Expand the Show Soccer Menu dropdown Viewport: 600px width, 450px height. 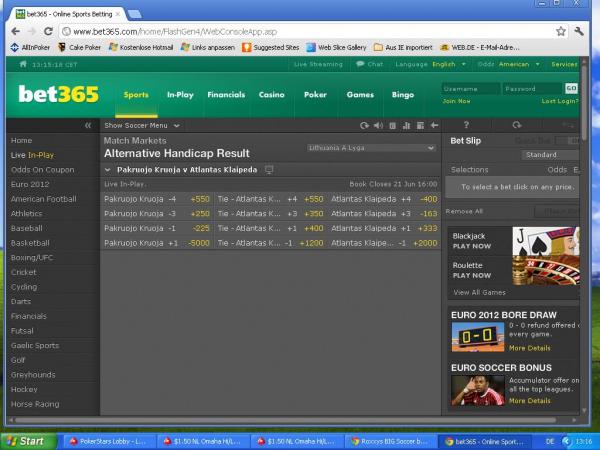click(142, 125)
